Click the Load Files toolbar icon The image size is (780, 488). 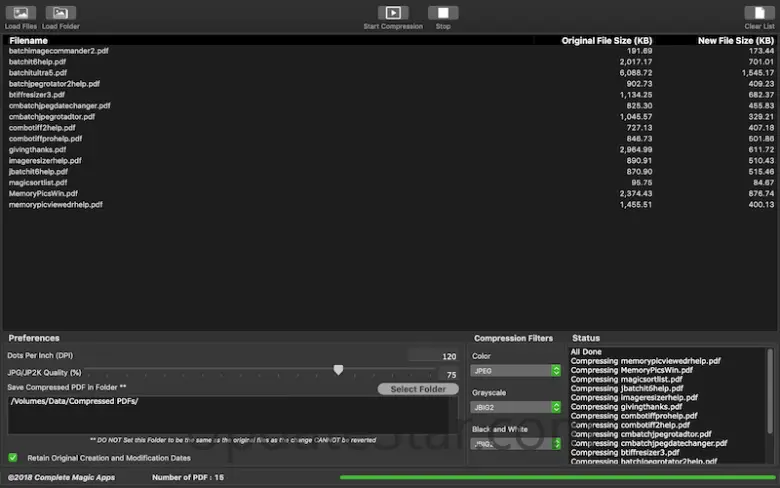[x=20, y=13]
